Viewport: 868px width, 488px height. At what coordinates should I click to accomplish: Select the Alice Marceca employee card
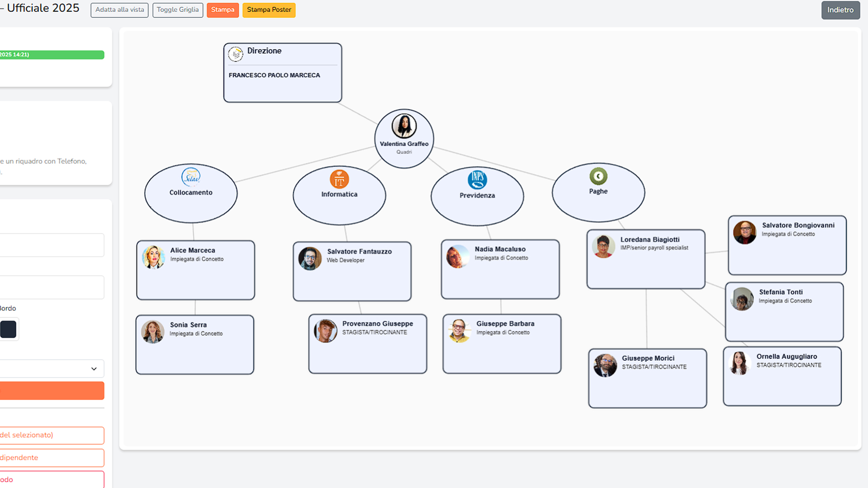(195, 270)
